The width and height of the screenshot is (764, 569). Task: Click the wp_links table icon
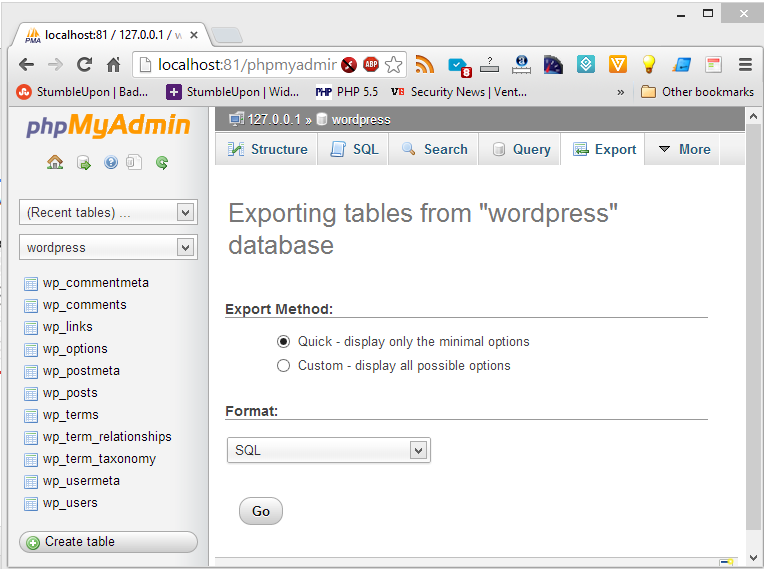click(31, 327)
